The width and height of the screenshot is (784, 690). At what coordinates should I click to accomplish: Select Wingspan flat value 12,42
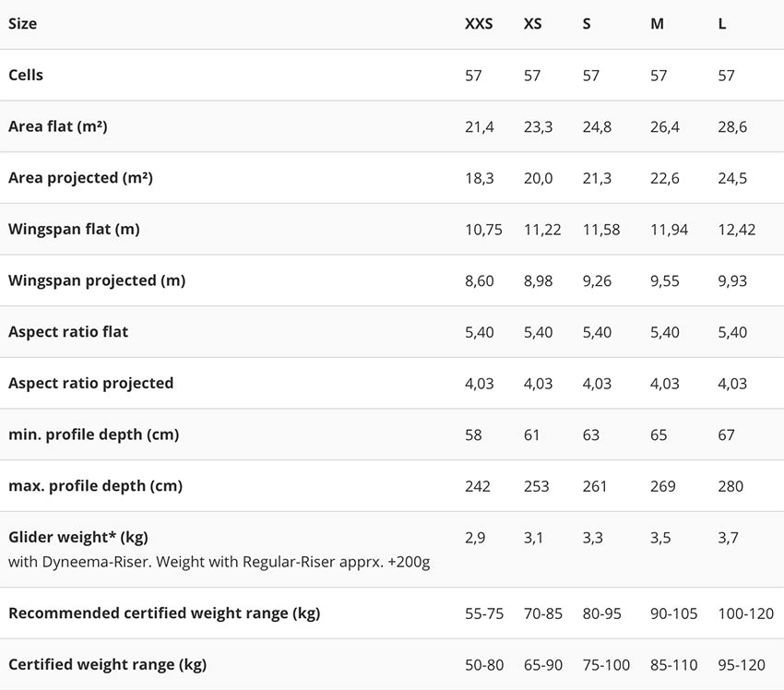tap(737, 230)
